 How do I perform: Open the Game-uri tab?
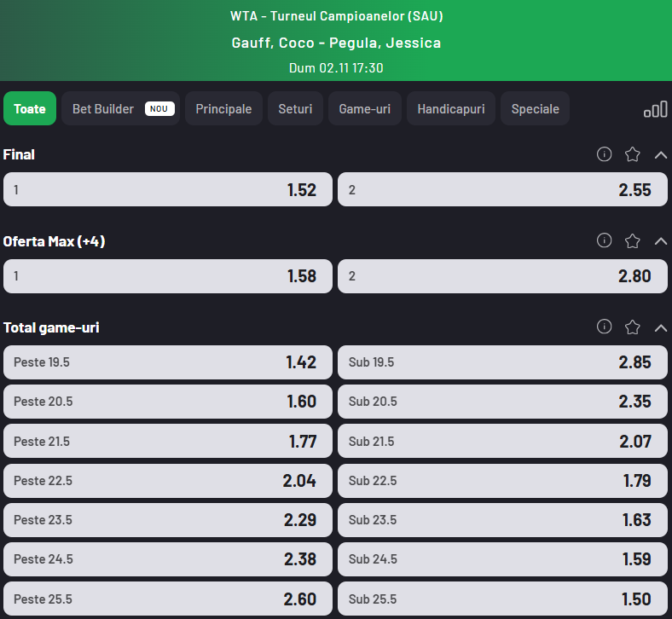point(365,109)
